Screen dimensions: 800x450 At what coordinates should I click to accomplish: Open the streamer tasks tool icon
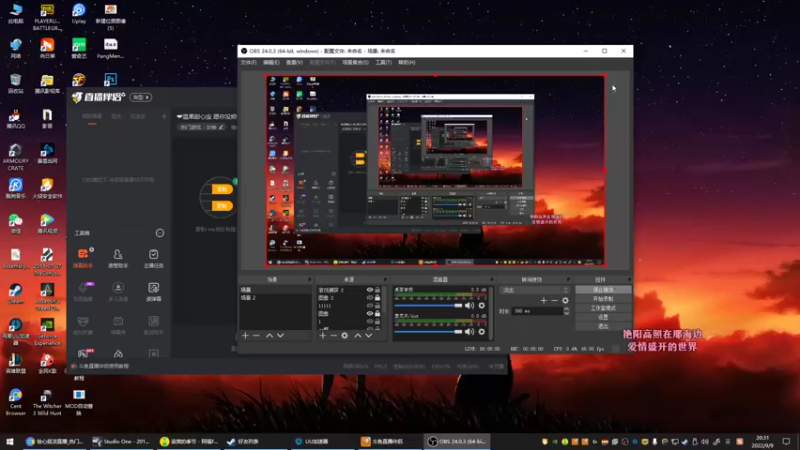click(153, 258)
